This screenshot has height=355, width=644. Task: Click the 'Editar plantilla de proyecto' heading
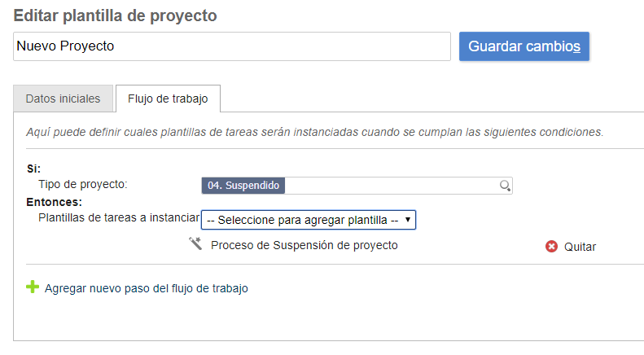tap(115, 15)
